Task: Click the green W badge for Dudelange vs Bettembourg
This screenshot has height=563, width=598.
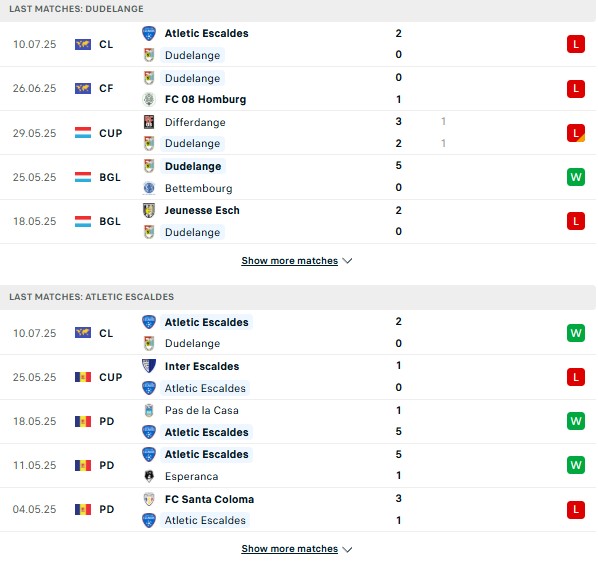Action: coord(575,177)
